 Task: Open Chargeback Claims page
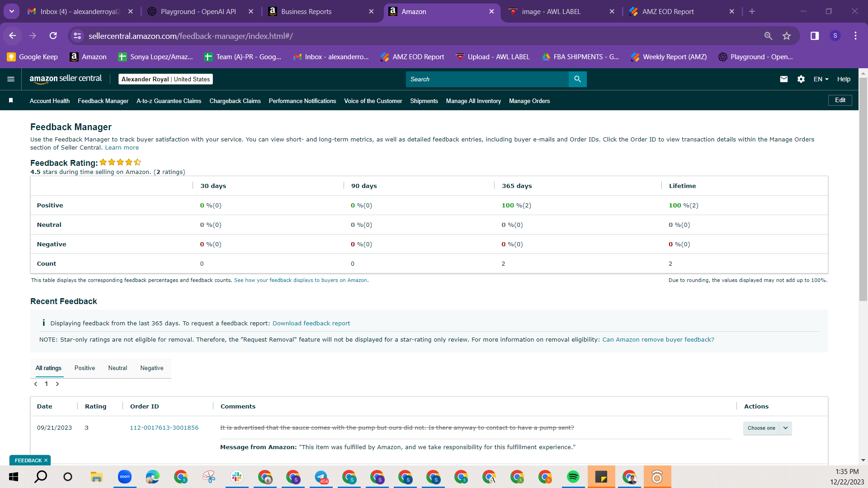235,101
